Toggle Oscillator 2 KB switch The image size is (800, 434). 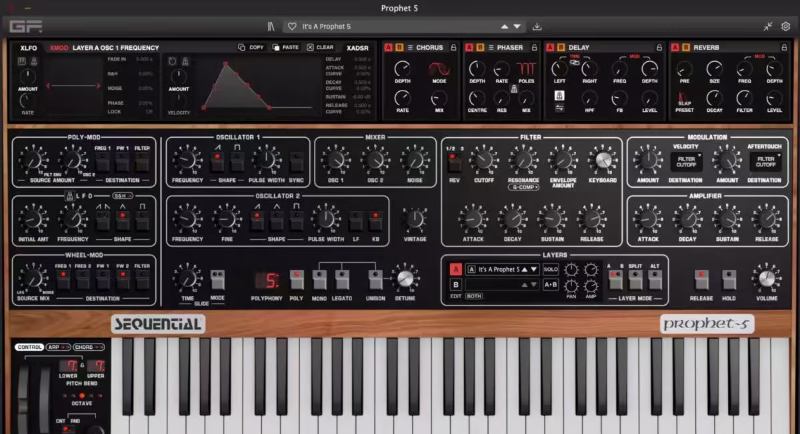point(376,220)
